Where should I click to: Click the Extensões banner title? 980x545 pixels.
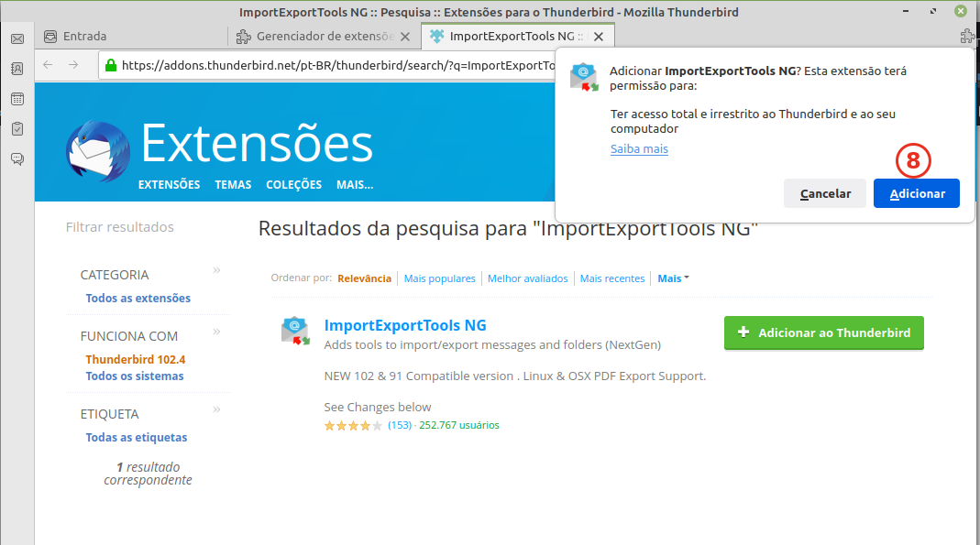coord(257,144)
